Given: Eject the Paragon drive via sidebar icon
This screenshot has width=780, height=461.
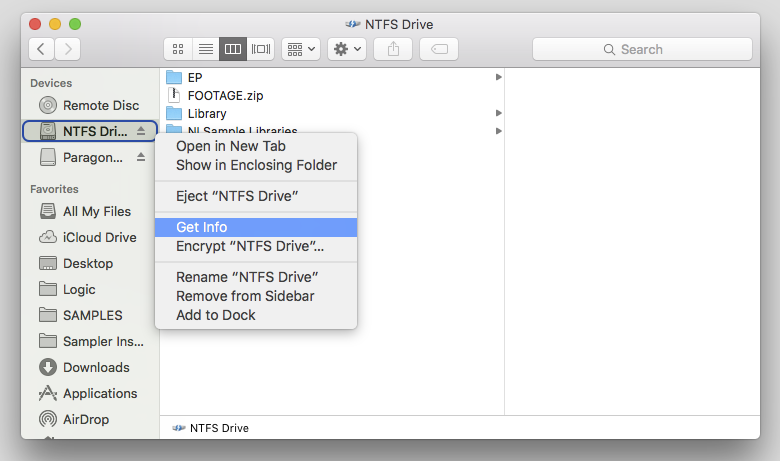Looking at the screenshot, I should coord(141,157).
